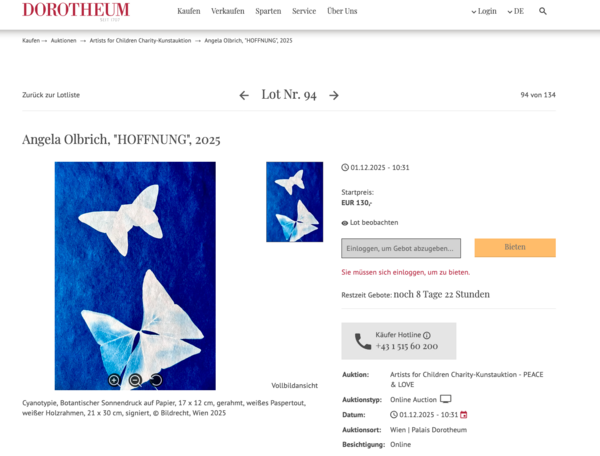Click the Käufer Hotline info icon
The height and width of the screenshot is (456, 600).
(x=427, y=335)
